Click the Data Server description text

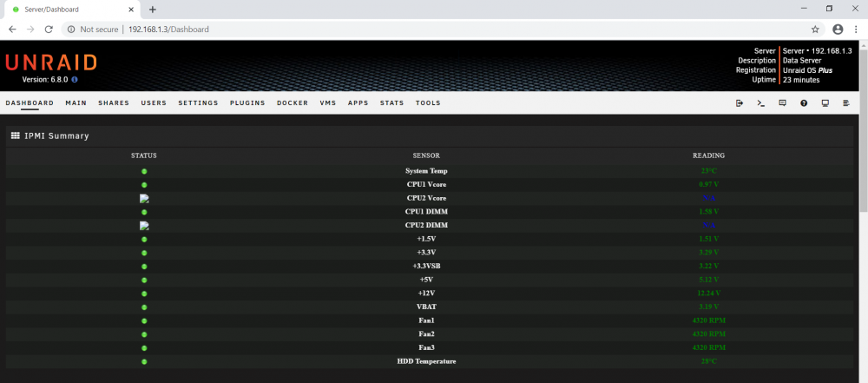coord(802,61)
